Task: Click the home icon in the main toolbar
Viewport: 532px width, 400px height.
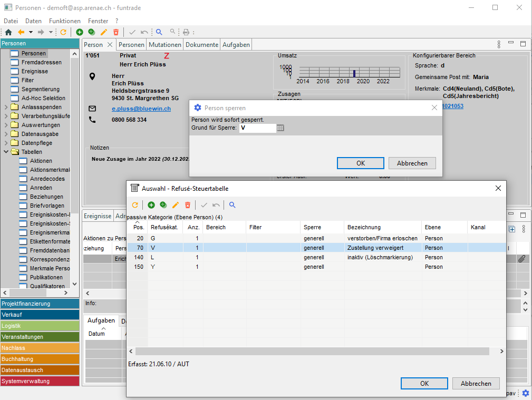Action: (8, 32)
